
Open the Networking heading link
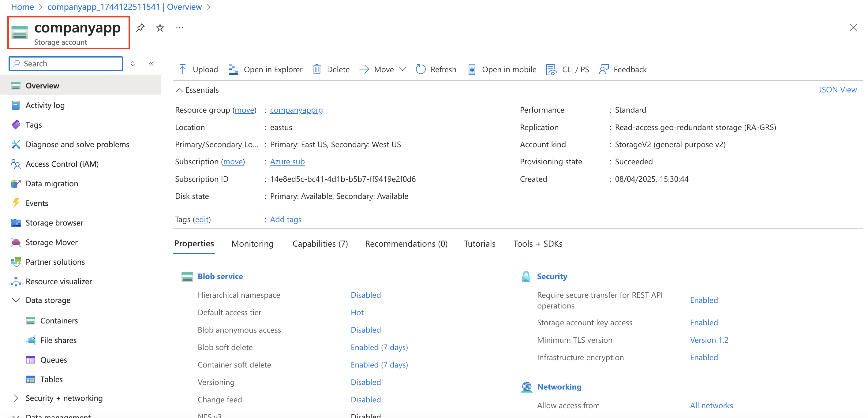pos(559,387)
